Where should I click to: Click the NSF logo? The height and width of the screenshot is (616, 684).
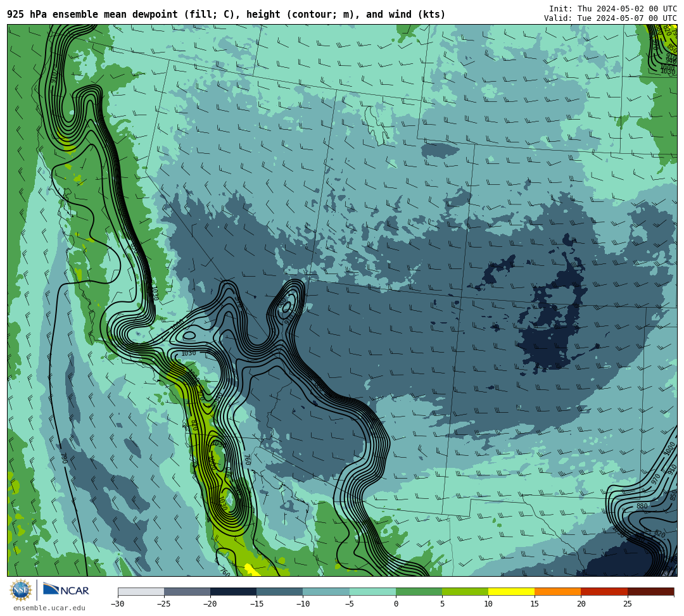coord(21,591)
